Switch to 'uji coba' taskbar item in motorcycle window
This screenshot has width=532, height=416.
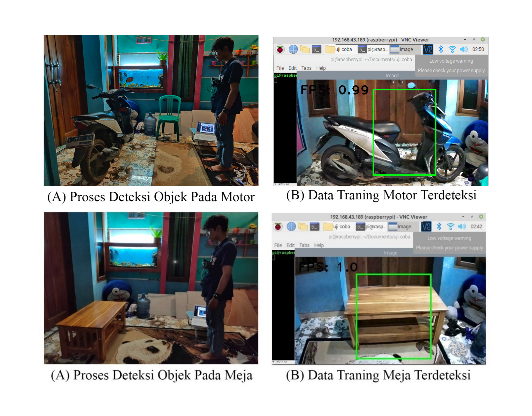[339, 49]
